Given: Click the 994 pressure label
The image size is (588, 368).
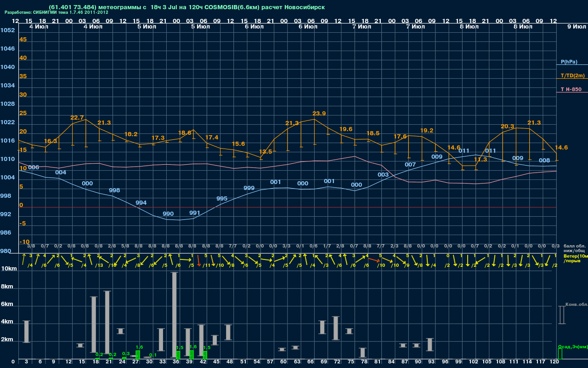Looking at the screenshot, I should (141, 203).
